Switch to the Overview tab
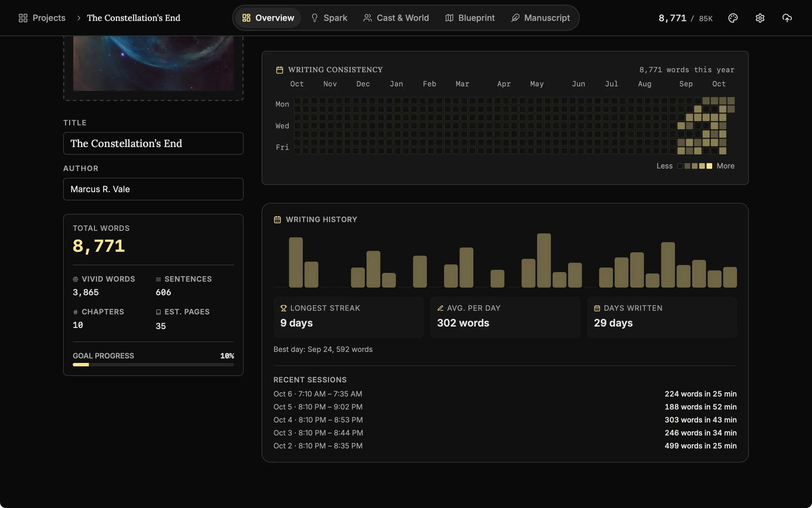The width and height of the screenshot is (812, 508). pos(268,18)
